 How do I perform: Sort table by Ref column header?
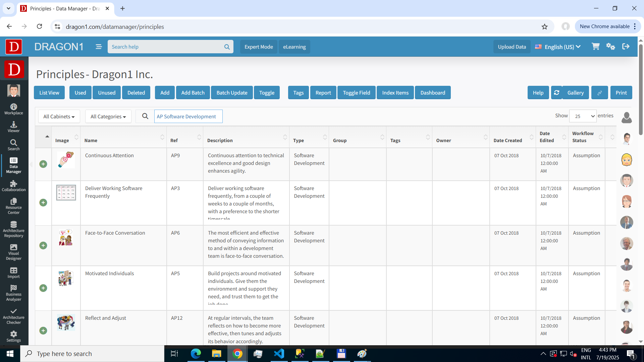(x=185, y=137)
